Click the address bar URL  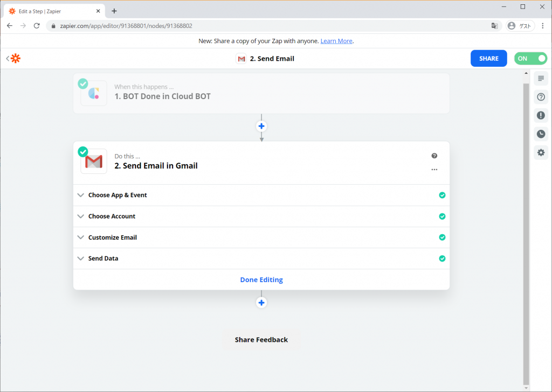(126, 26)
